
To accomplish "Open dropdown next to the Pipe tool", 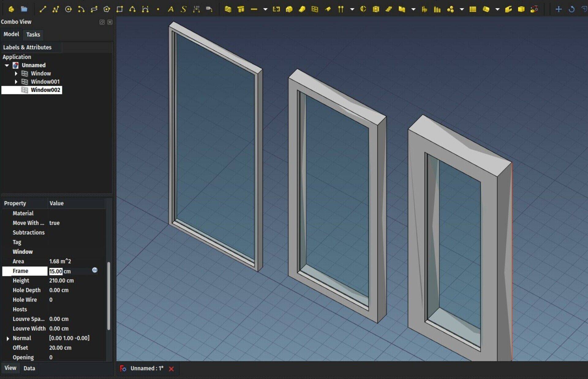I will 497,9.
